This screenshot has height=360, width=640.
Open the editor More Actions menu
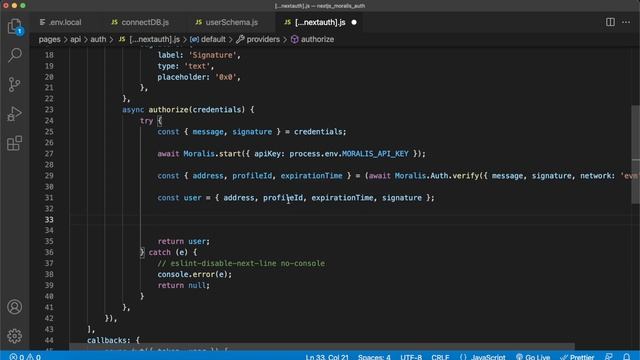[626, 22]
